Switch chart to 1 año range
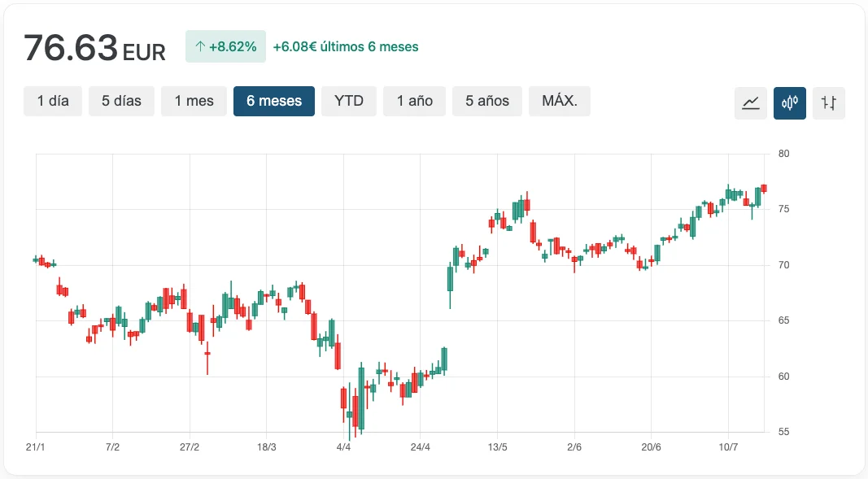 pos(415,102)
